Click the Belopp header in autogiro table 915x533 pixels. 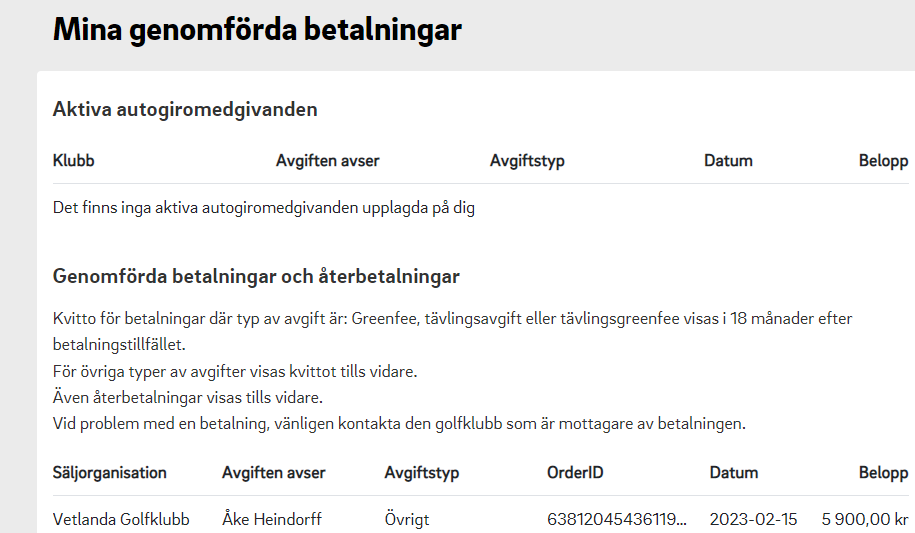[883, 161]
